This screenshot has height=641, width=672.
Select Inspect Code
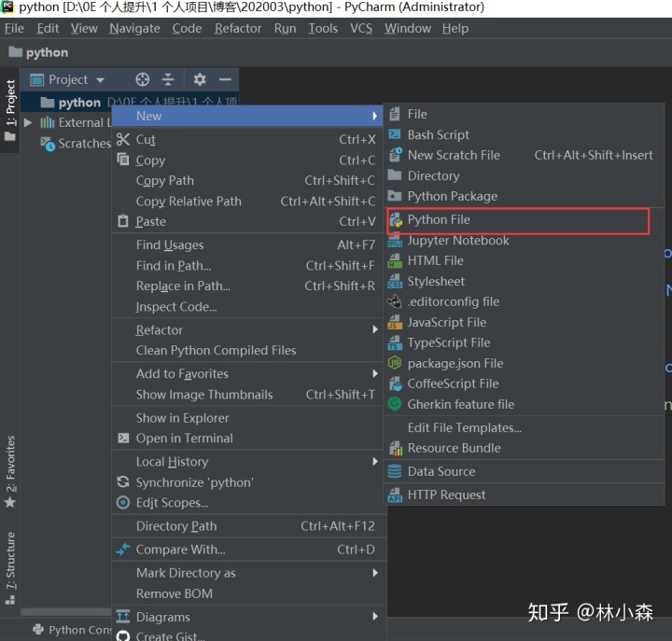click(249, 306)
